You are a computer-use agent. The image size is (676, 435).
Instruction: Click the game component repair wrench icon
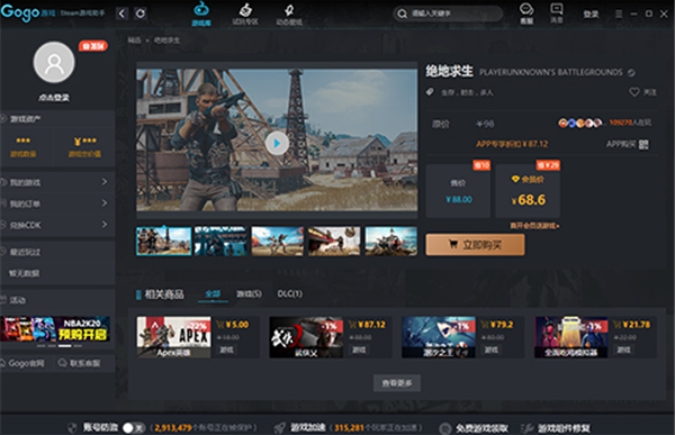[x=527, y=428]
